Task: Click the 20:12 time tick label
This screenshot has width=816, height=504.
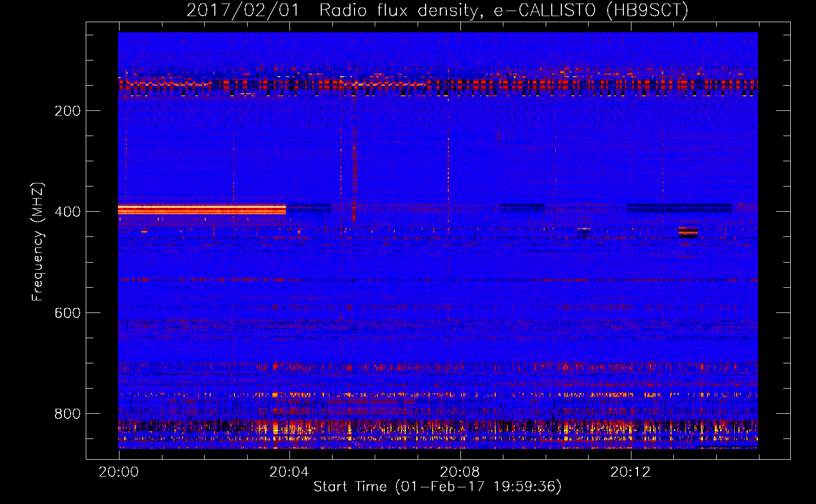Action: pyautogui.click(x=630, y=472)
